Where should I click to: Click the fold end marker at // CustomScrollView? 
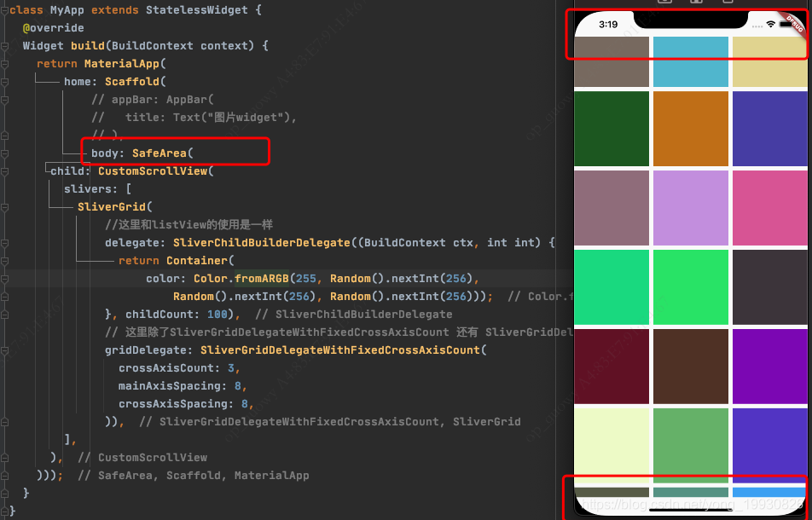[4, 458]
